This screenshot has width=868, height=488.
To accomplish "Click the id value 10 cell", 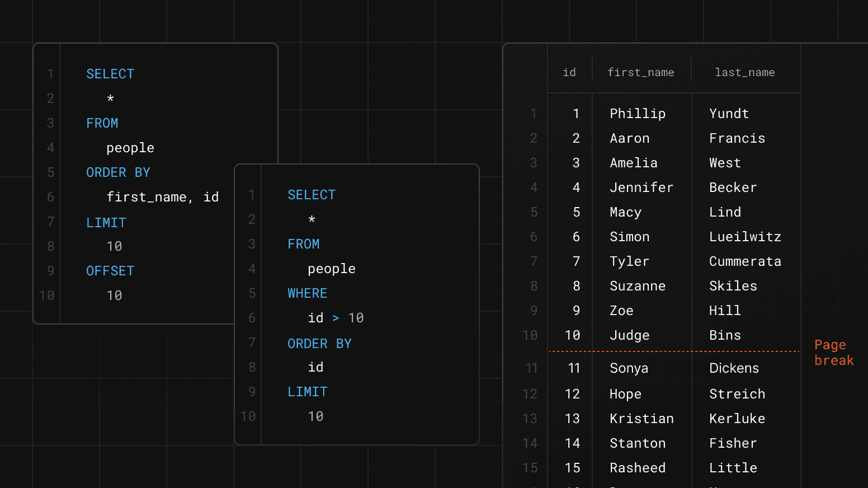I will pos(572,335).
